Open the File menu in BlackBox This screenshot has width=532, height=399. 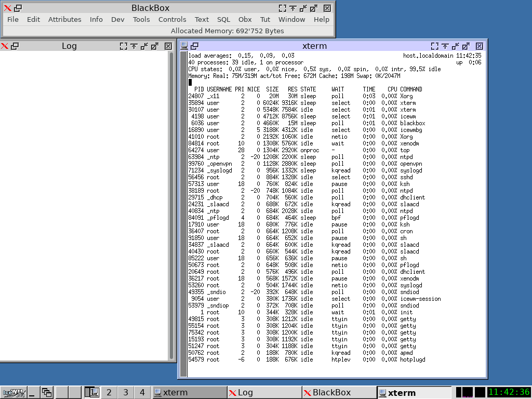tap(13, 19)
